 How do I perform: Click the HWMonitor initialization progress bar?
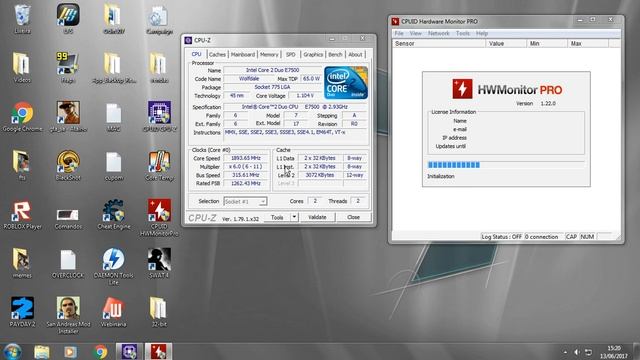[506, 165]
